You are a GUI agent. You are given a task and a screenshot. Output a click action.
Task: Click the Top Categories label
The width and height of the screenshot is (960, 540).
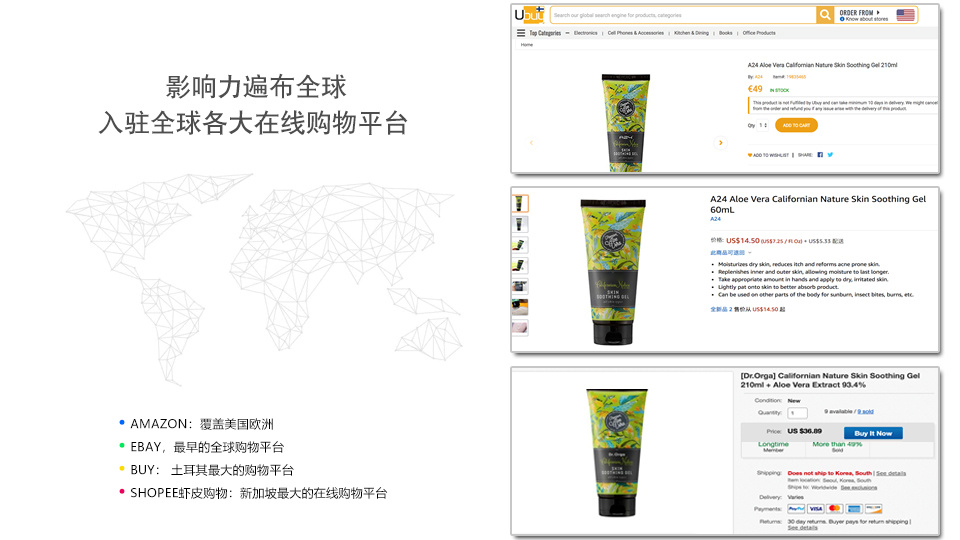click(545, 33)
